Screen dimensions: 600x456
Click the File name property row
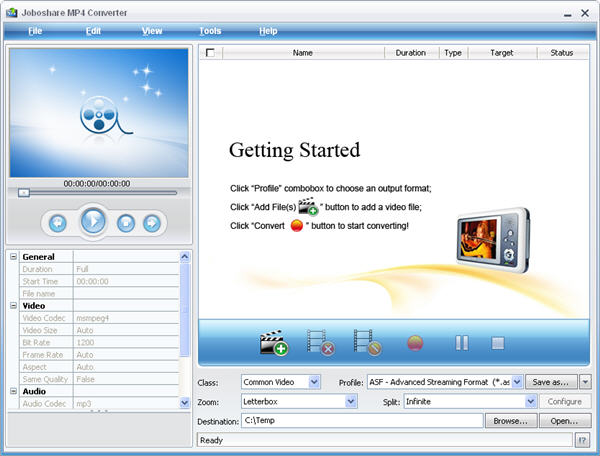tap(99, 293)
